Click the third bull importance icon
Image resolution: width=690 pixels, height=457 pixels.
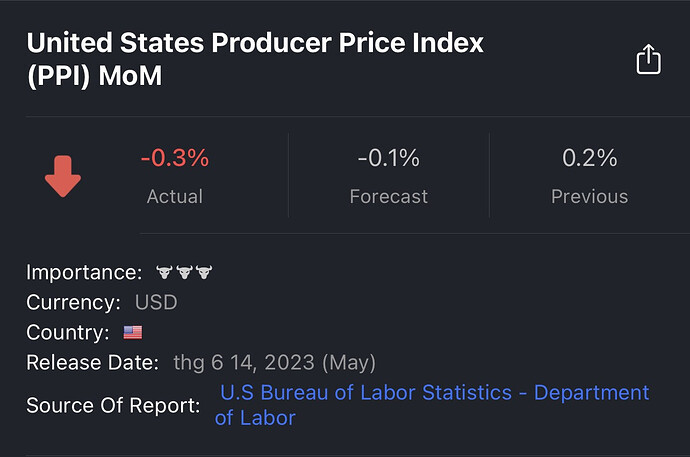pyautogui.click(x=204, y=272)
